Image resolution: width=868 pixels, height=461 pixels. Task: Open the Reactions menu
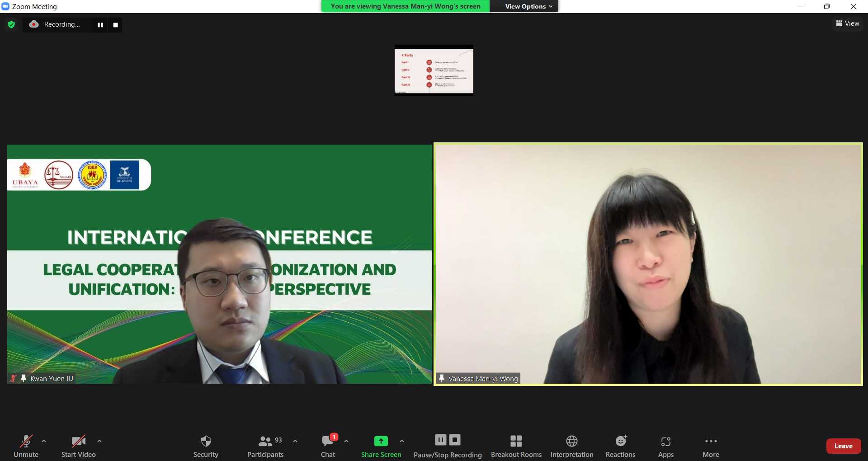(x=620, y=446)
